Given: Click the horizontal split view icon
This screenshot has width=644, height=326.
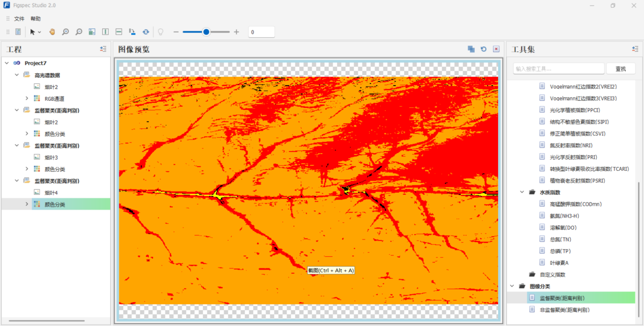Looking at the screenshot, I should [118, 32].
